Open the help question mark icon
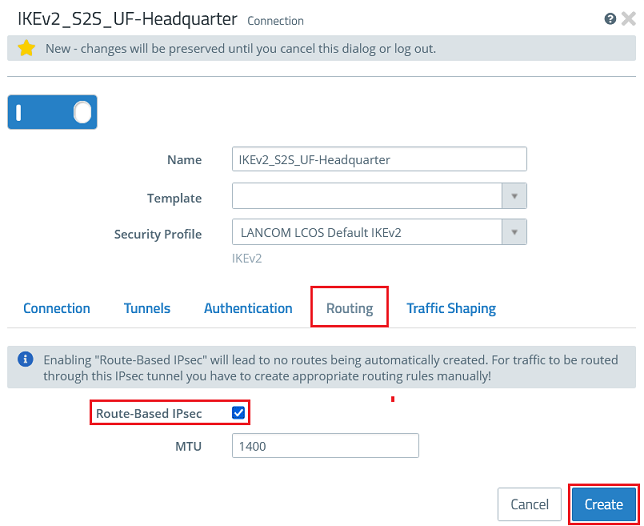This screenshot has width=644, height=526. coord(610,19)
